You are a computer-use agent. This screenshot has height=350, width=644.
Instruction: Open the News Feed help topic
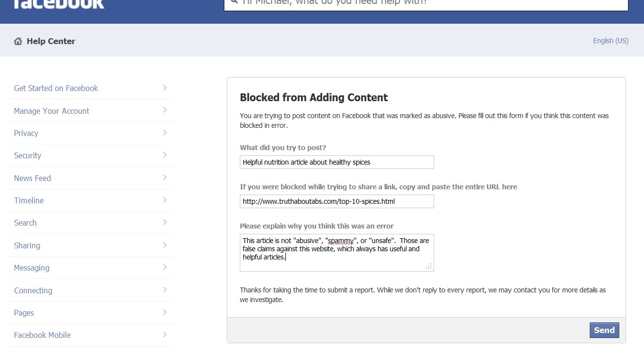click(x=32, y=178)
